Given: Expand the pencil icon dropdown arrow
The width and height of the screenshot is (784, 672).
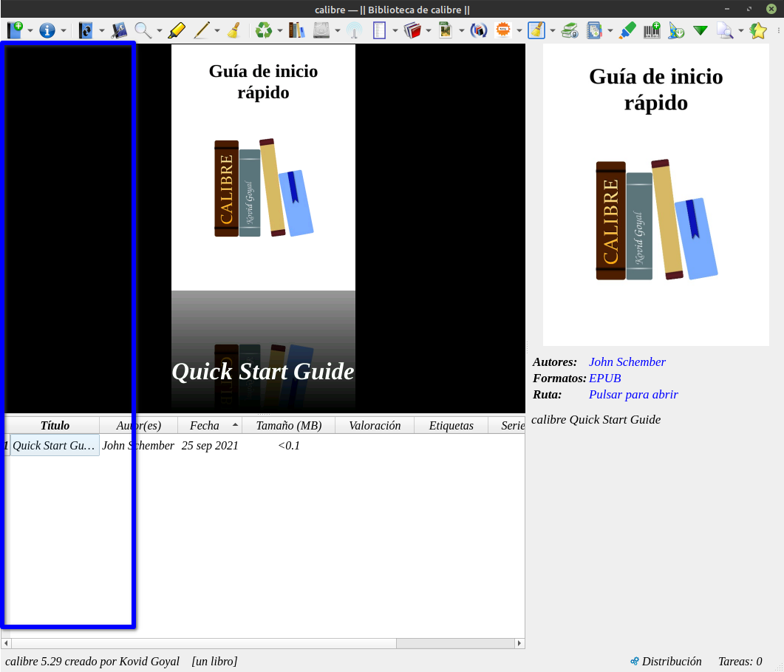Looking at the screenshot, I should (x=217, y=31).
